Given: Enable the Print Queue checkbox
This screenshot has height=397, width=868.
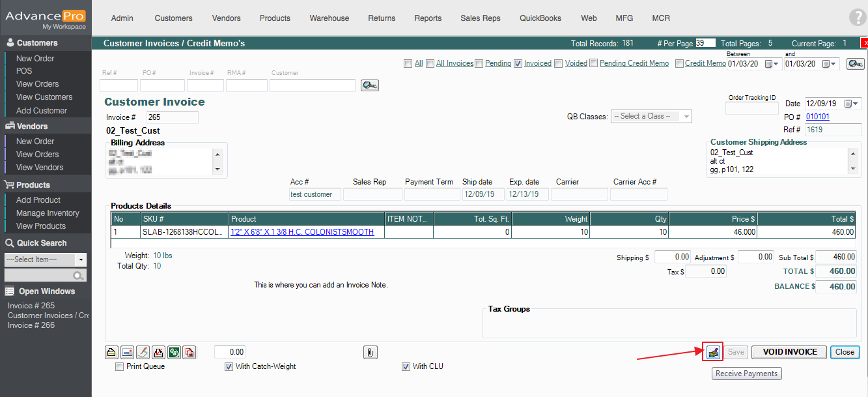Looking at the screenshot, I should [119, 367].
